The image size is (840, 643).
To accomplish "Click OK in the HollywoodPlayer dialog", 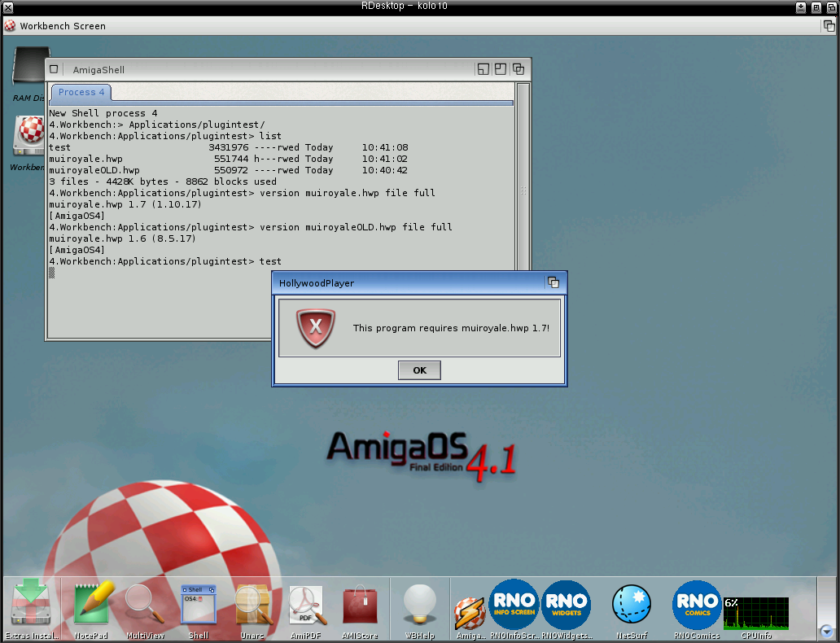I will pos(419,370).
